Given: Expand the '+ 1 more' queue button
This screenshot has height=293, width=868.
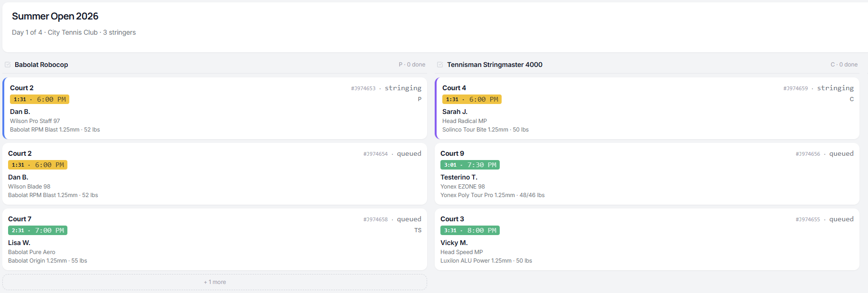Looking at the screenshot, I should (215, 282).
